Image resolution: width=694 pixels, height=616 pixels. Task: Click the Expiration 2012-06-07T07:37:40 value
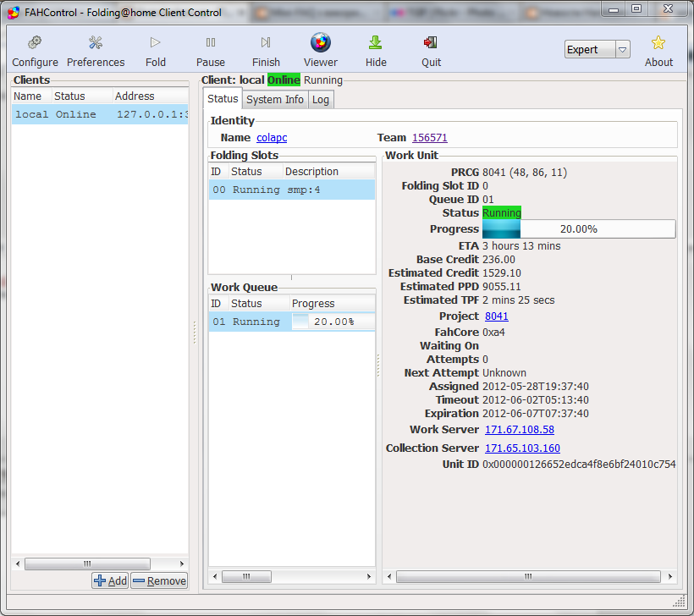pos(536,413)
